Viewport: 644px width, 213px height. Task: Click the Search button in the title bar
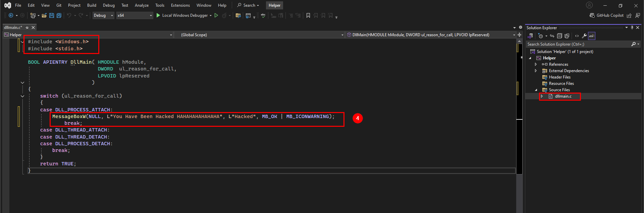pos(248,5)
